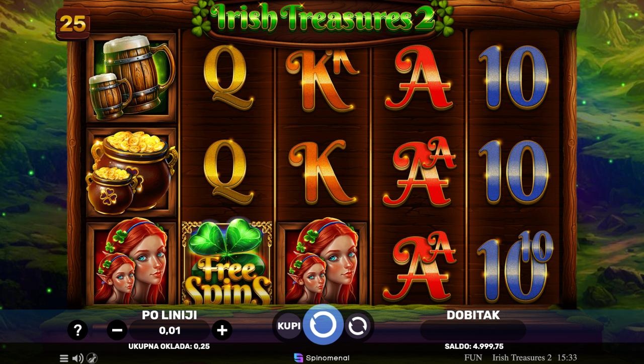The image size is (644, 364).
Task: Select the pot of gold symbol
Action: point(131,172)
